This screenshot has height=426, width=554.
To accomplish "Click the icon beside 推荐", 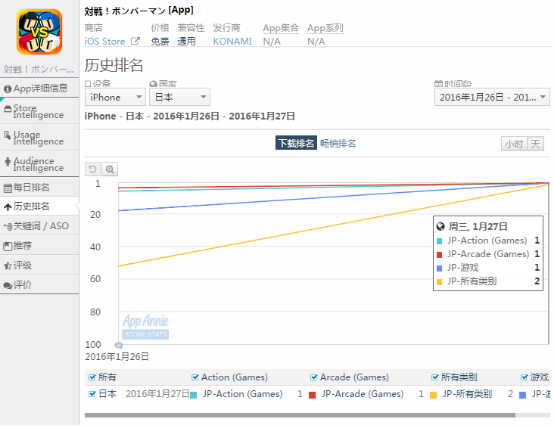I will [x=7, y=246].
